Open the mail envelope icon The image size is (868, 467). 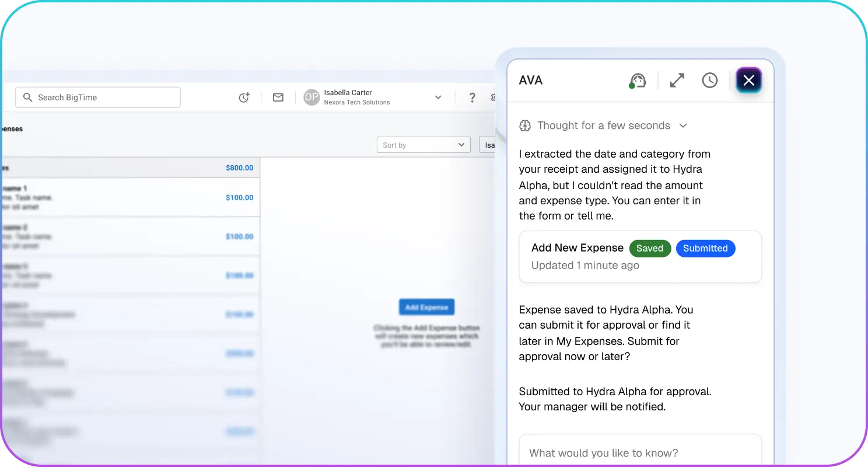pyautogui.click(x=278, y=97)
